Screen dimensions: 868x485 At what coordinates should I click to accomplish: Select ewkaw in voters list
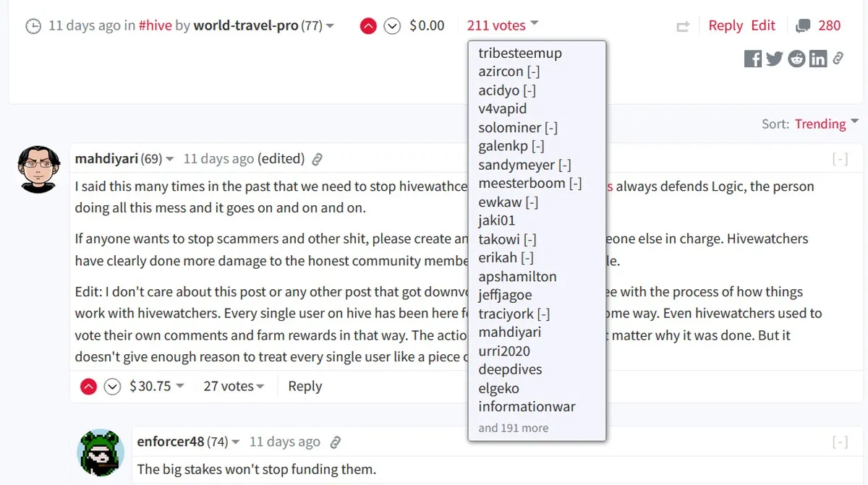(499, 202)
